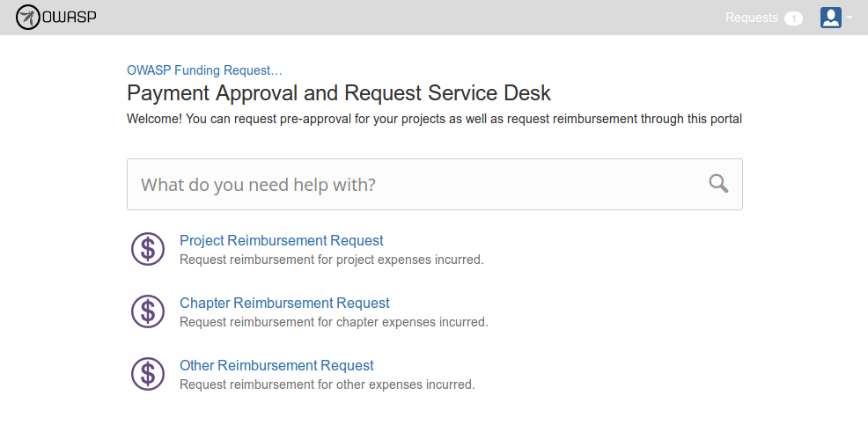The height and width of the screenshot is (432, 868).
Task: Select Other Reimbursement Request link
Action: click(x=276, y=365)
